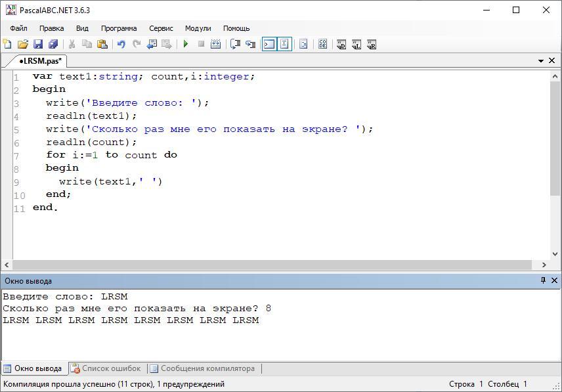The image size is (562, 392).
Task: Toggle the output window button
Action: tap(269, 44)
